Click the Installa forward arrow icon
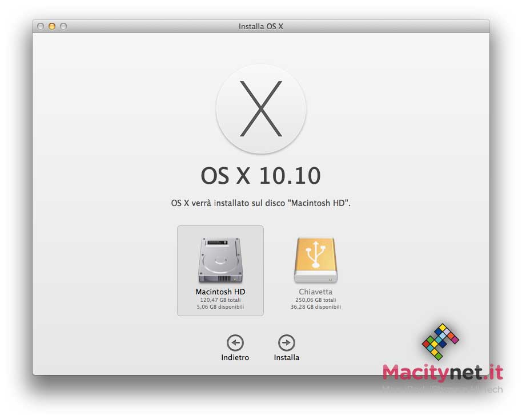This screenshot has width=522, height=420. (286, 342)
